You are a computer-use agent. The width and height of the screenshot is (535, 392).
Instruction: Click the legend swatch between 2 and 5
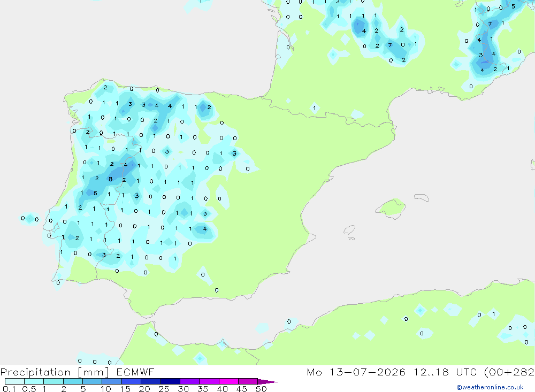coord(73,381)
